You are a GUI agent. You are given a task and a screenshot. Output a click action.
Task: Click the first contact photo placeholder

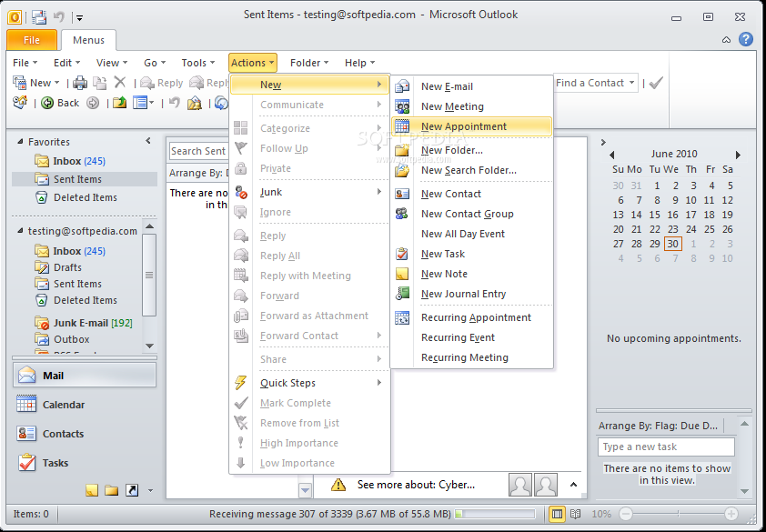pos(519,485)
